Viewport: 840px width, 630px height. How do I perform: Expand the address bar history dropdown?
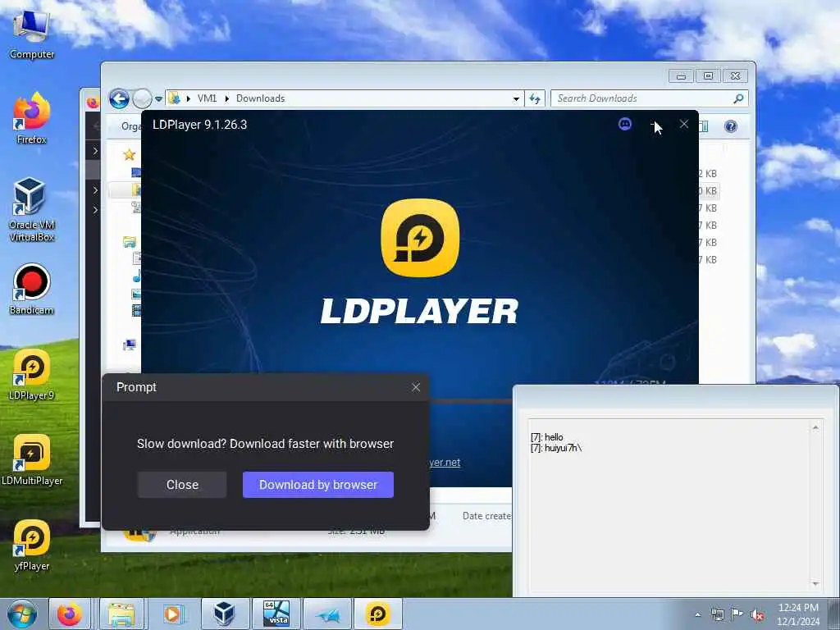point(516,98)
